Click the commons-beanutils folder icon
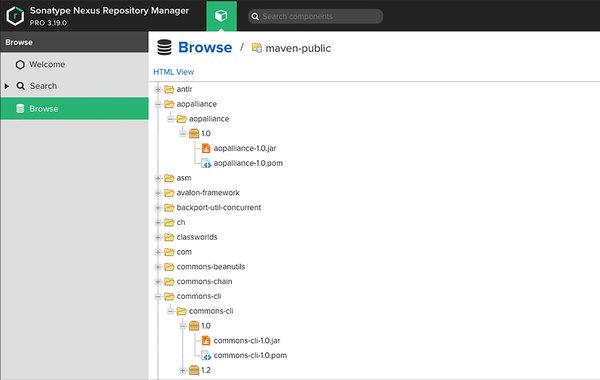600x380 pixels. (169, 267)
